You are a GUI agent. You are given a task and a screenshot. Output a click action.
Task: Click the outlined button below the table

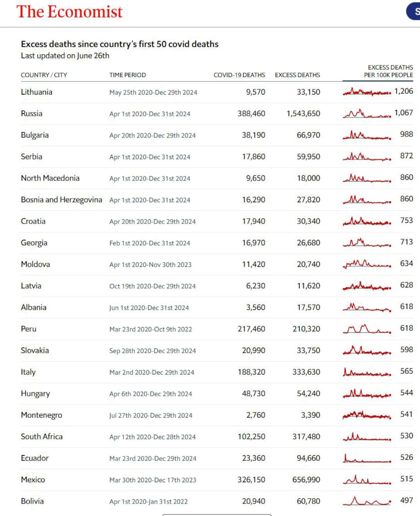click(x=217, y=515)
